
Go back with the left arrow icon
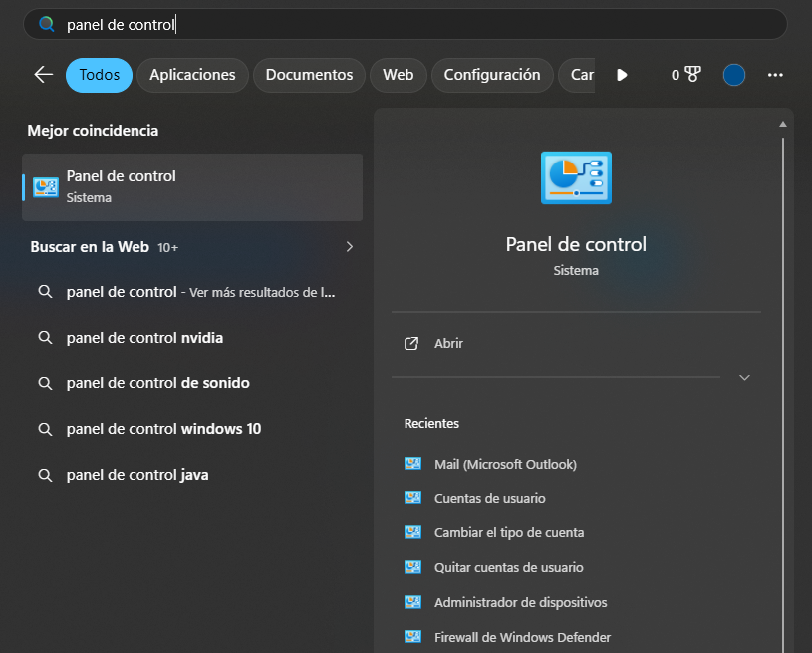(44, 75)
